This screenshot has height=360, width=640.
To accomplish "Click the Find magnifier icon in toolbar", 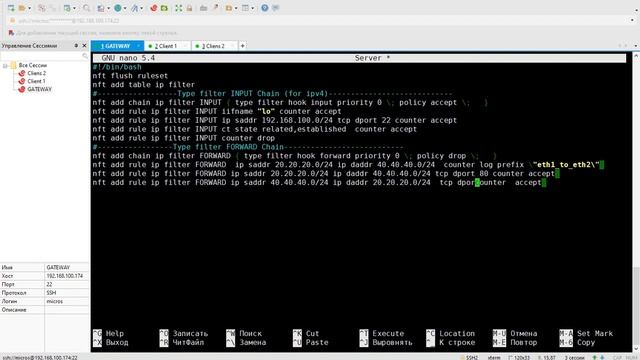I will (x=87, y=8).
